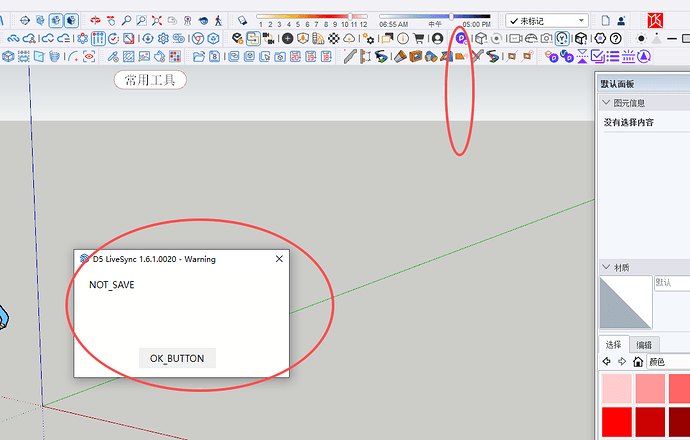Open the folder icon in third toolbar row
Screen dimensions: 690x440
pos(199,56)
